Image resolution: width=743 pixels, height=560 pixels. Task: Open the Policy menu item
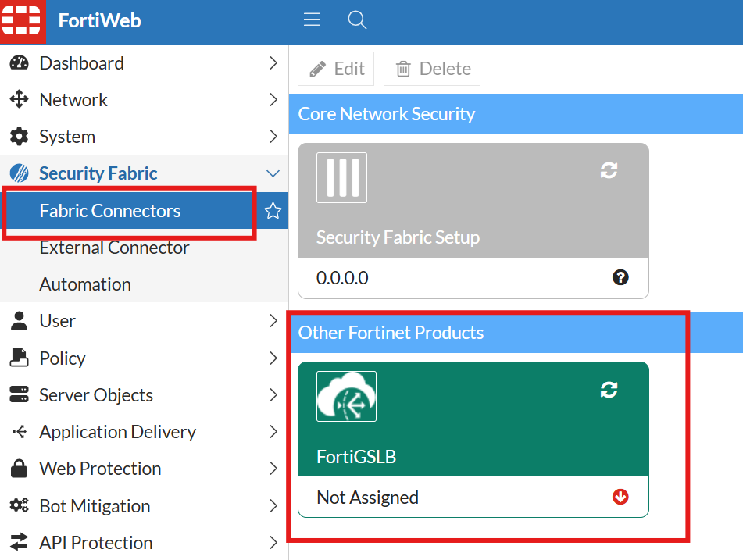coord(144,358)
